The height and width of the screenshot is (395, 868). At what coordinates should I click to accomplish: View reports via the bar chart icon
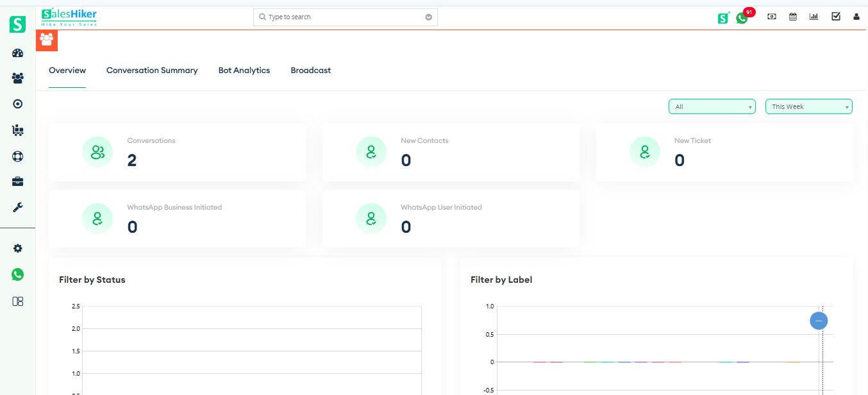[x=814, y=16]
